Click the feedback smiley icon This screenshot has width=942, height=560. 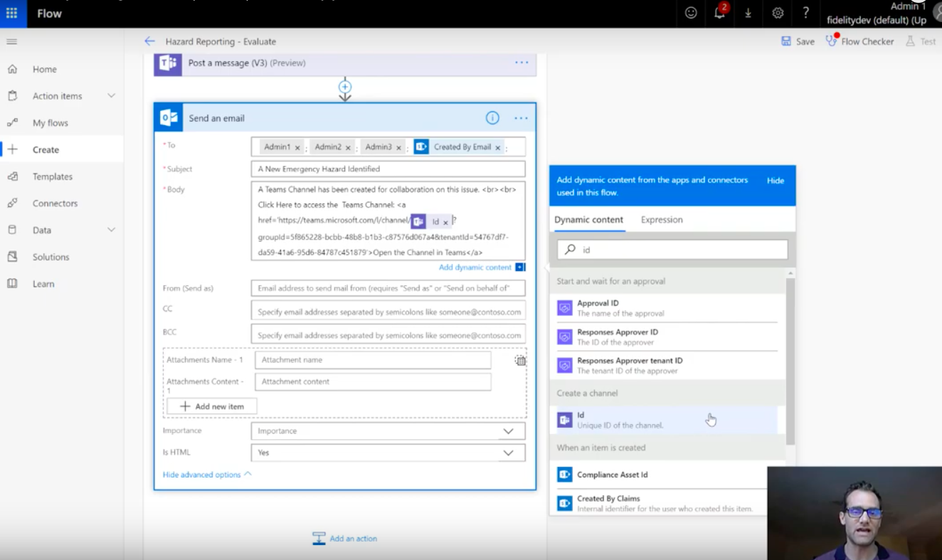pos(691,13)
